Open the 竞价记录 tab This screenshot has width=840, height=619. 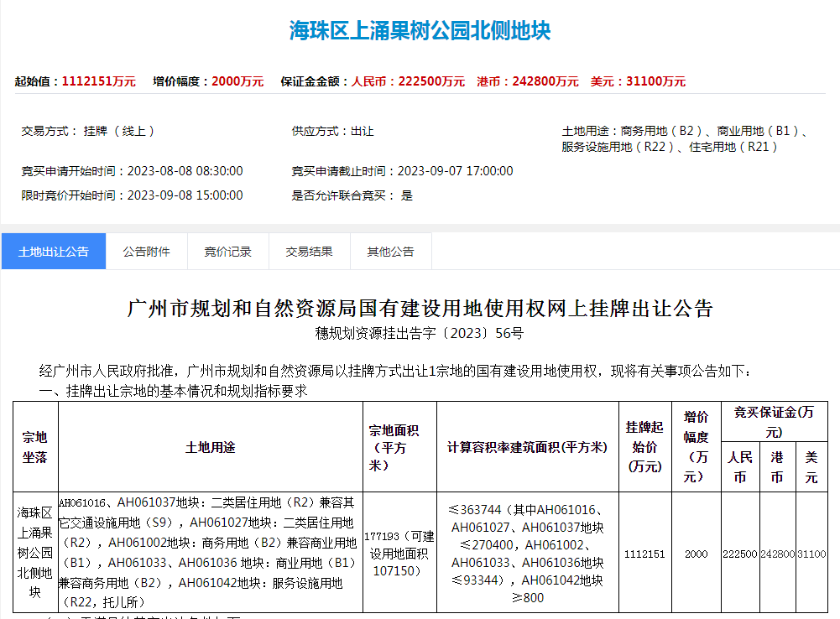[x=227, y=251]
